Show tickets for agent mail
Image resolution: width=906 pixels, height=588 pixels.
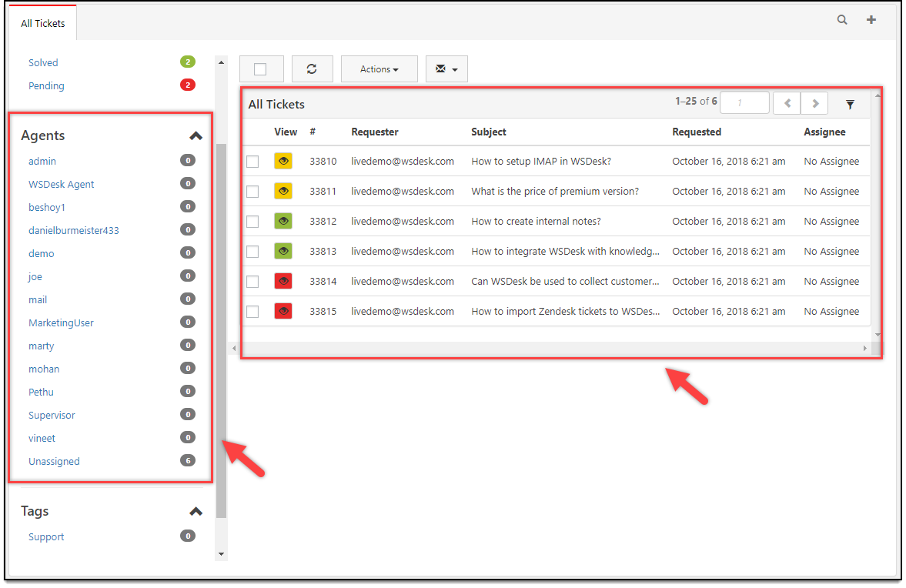[x=38, y=300]
